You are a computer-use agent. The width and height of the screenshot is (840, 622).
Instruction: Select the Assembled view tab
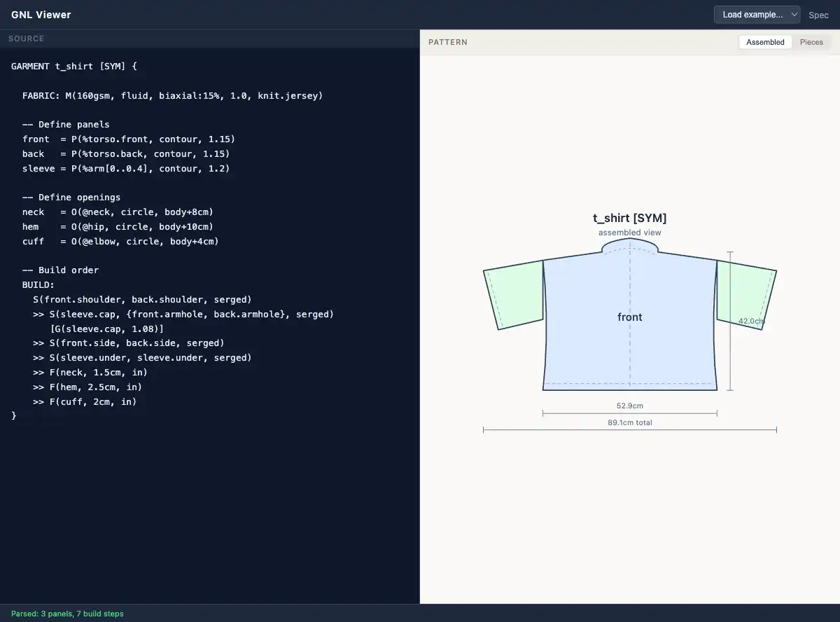pos(765,42)
